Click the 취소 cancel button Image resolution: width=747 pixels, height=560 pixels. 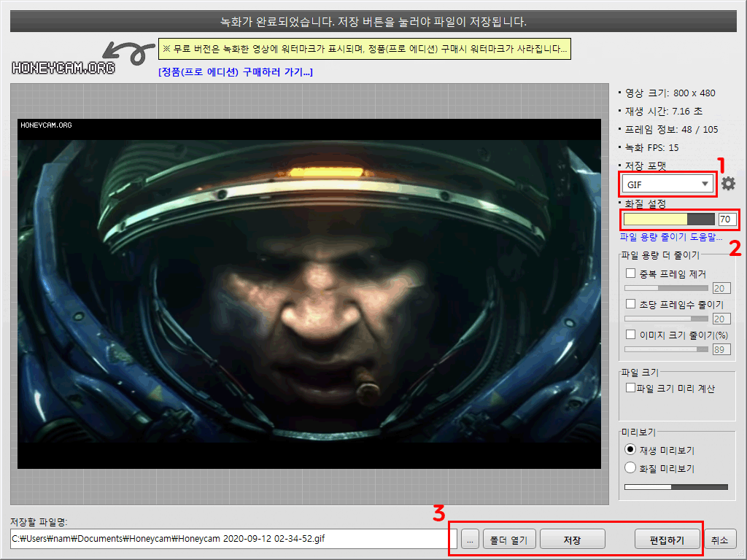click(x=719, y=540)
